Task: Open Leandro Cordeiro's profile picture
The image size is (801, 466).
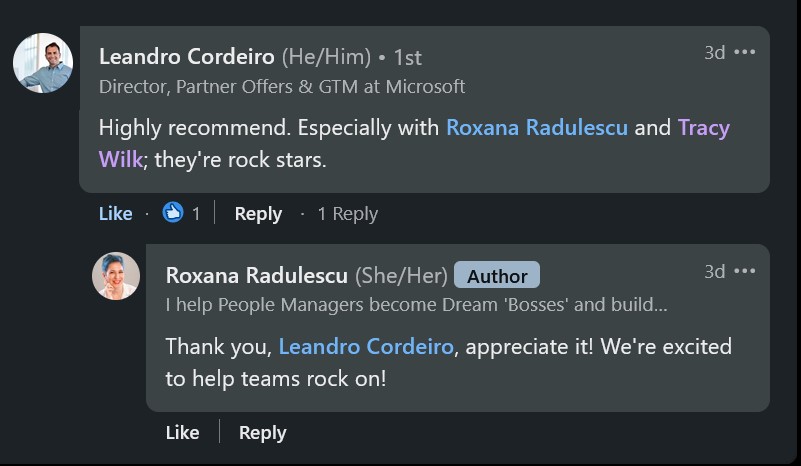Action: pyautogui.click(x=42, y=63)
